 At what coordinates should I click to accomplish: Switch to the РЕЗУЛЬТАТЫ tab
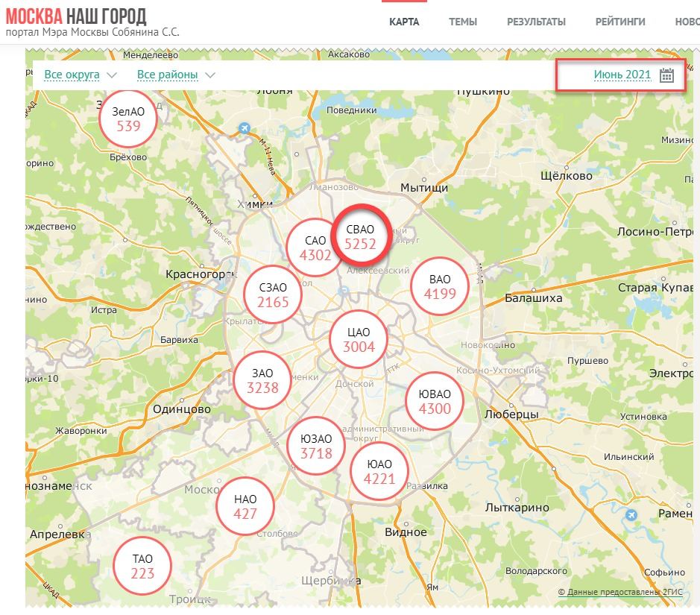pos(536,22)
